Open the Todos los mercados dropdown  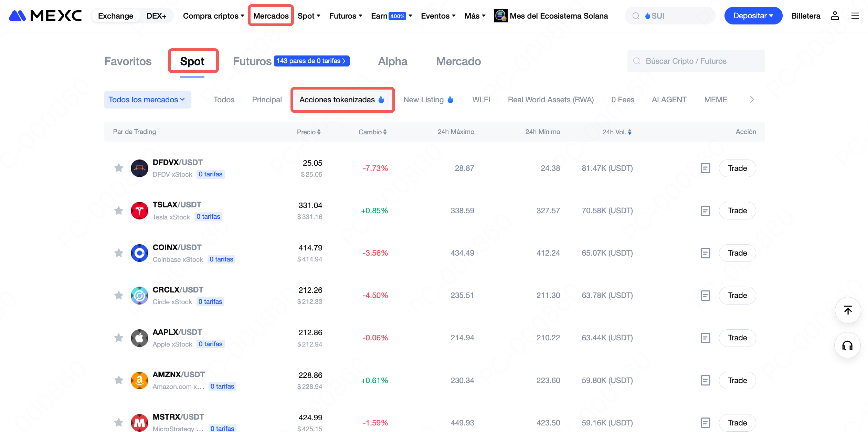click(148, 100)
